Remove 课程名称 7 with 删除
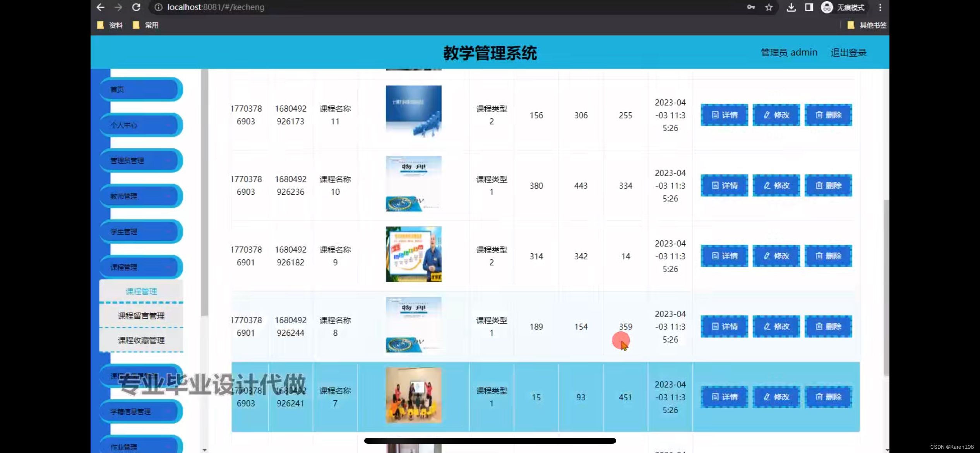 828,397
